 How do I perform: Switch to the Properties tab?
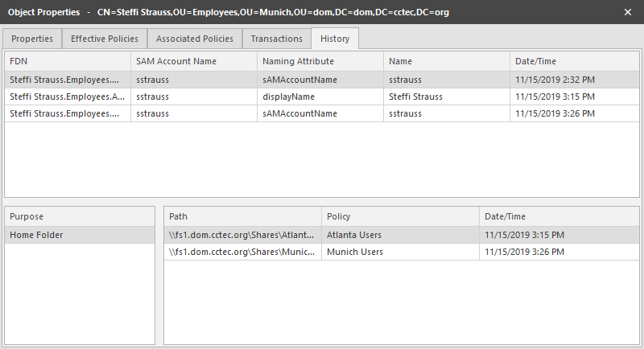[x=32, y=39]
